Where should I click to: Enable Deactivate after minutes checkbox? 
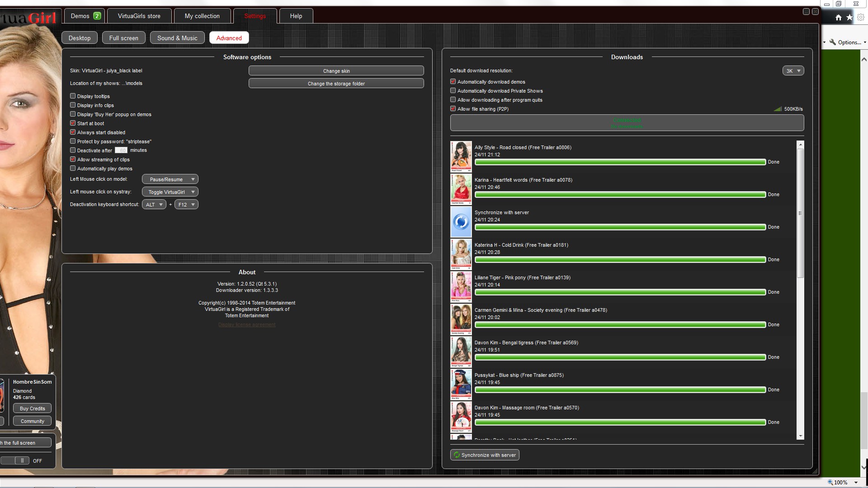73,150
